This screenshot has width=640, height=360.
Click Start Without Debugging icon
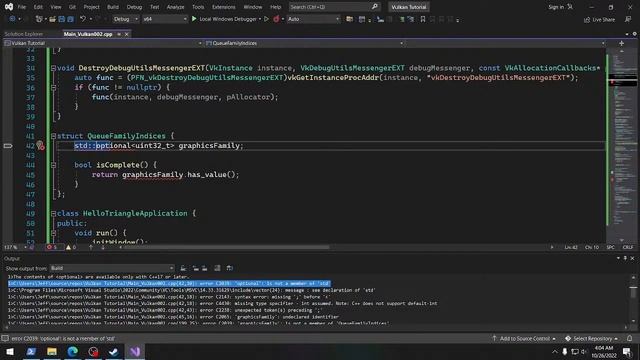pyautogui.click(x=267, y=19)
